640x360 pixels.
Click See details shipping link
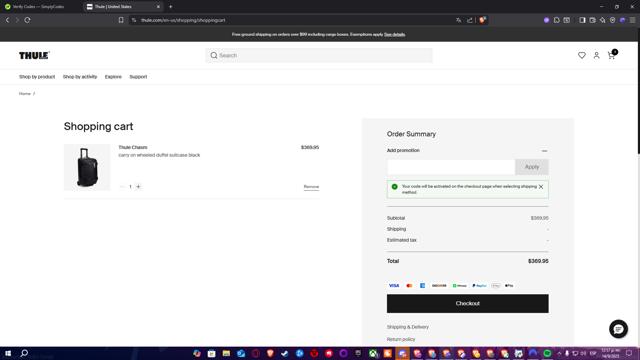pyautogui.click(x=394, y=35)
